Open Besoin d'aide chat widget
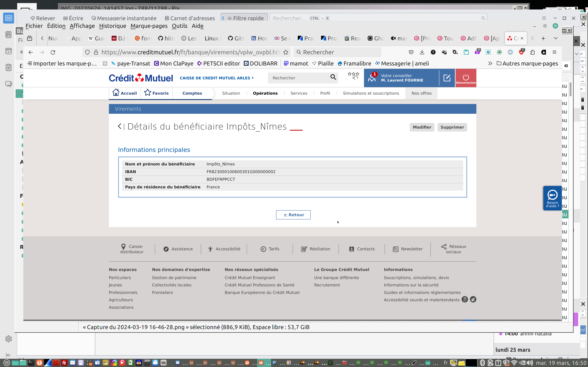Viewport: 588px width, 367px height. tap(552, 198)
